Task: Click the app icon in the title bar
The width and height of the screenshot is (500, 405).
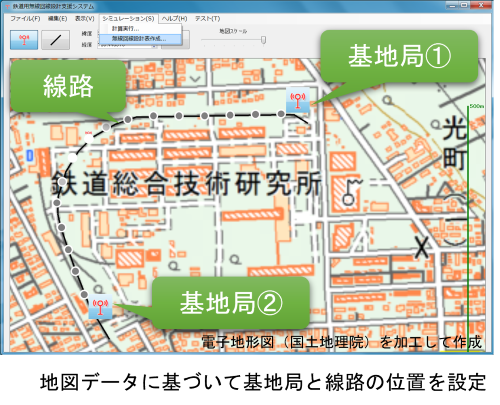Action: click(7, 6)
